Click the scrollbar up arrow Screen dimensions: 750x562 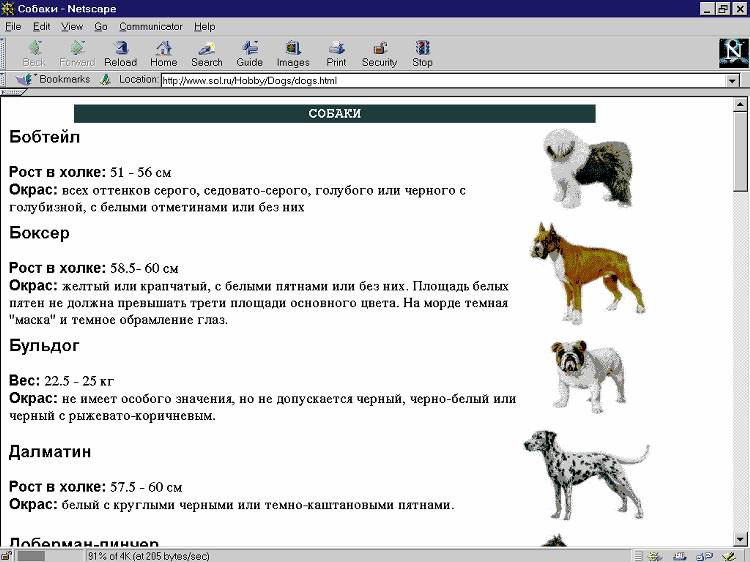740,104
